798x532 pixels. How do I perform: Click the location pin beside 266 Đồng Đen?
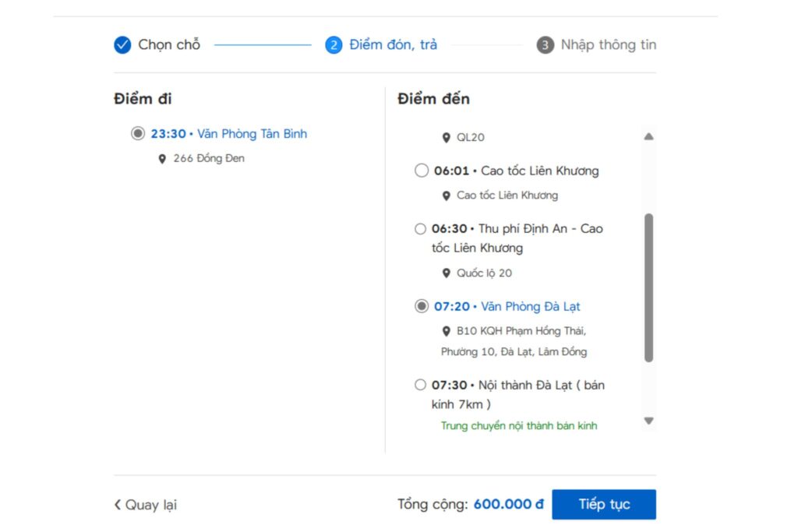pyautogui.click(x=162, y=159)
